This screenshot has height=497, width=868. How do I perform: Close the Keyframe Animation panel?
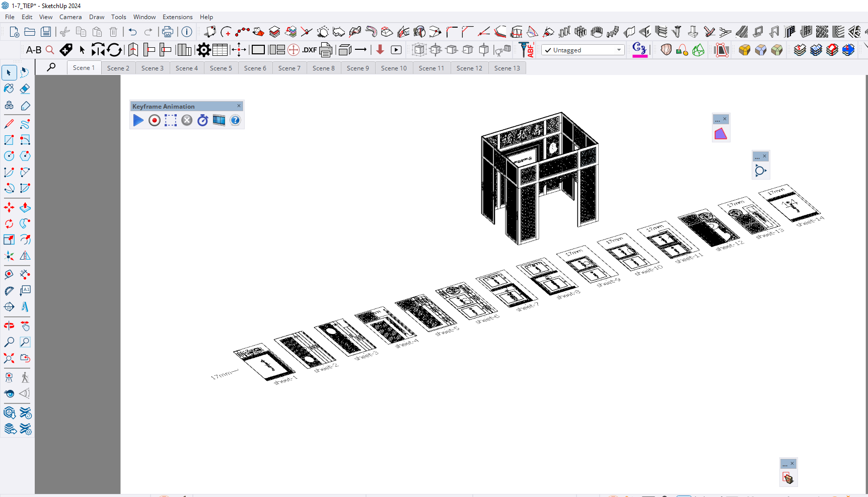(x=239, y=106)
